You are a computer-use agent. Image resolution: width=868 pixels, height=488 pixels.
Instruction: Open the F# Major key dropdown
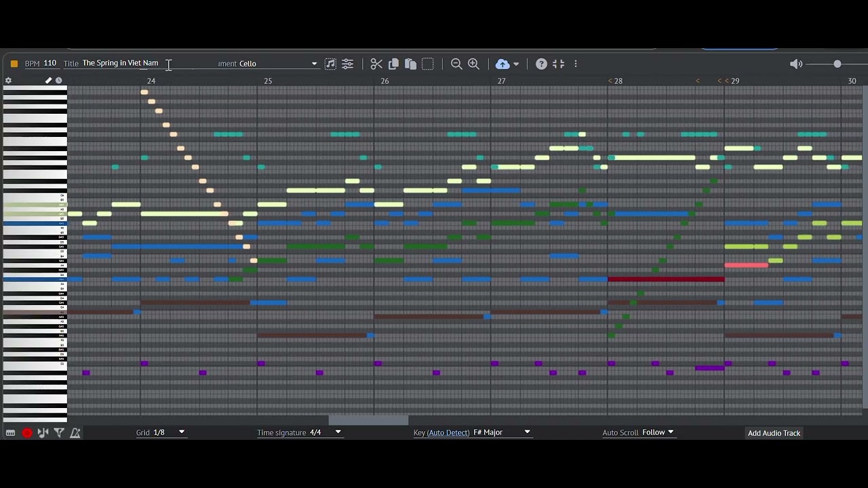click(502, 432)
